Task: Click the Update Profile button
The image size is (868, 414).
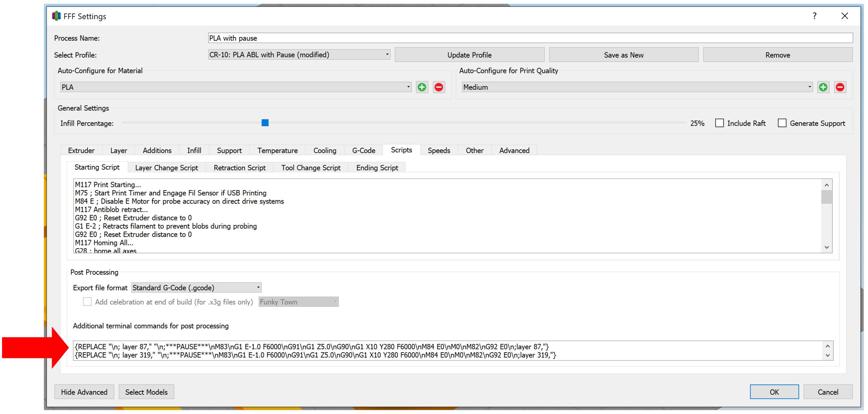Action: 469,55
